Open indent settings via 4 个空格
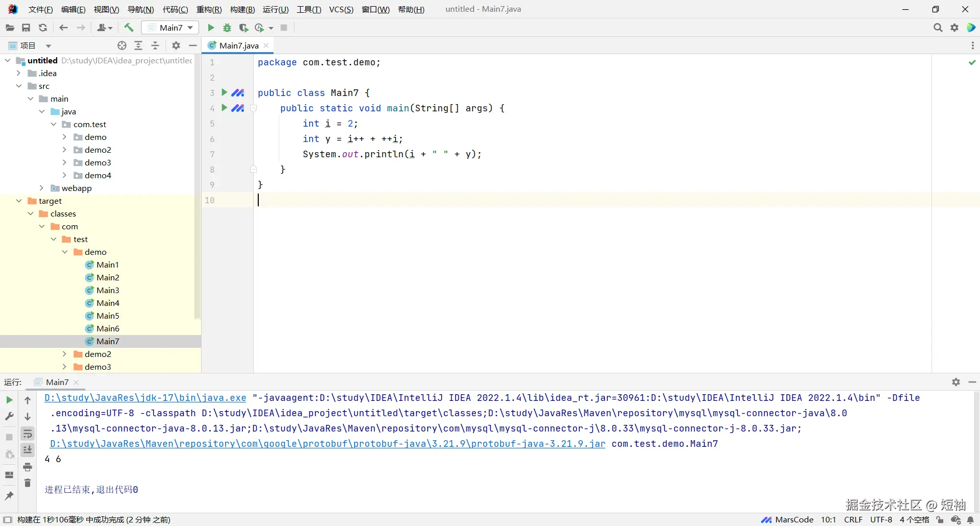 [914, 520]
